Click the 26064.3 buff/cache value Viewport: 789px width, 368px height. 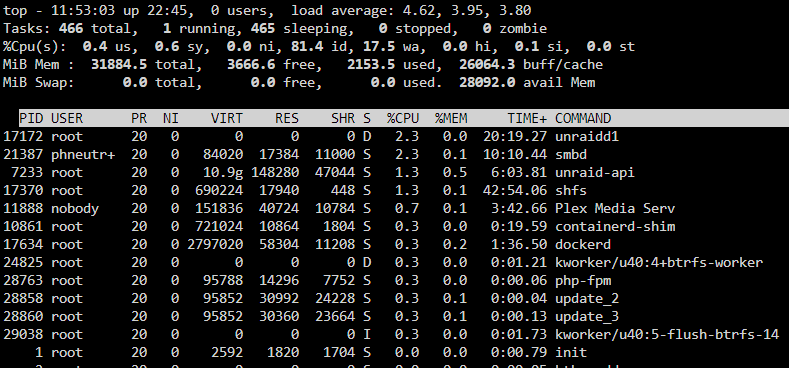pos(488,65)
